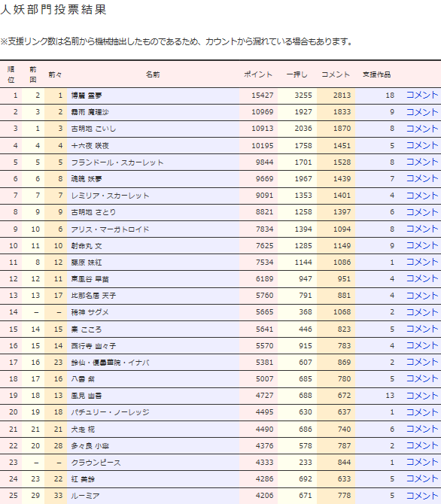Click the name 古明地 さとり
Viewport: 441px width, 504px height.
(x=93, y=212)
